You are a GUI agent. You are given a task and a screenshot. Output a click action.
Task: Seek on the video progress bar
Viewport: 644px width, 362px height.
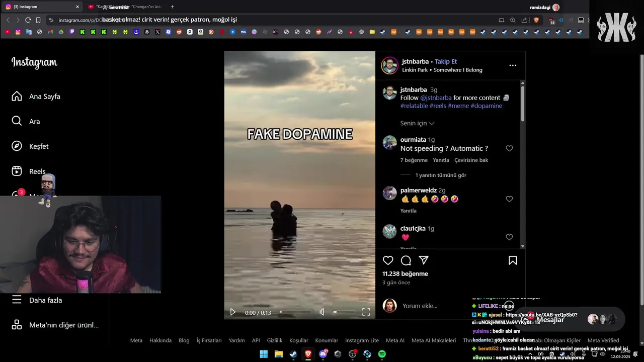(x=295, y=312)
